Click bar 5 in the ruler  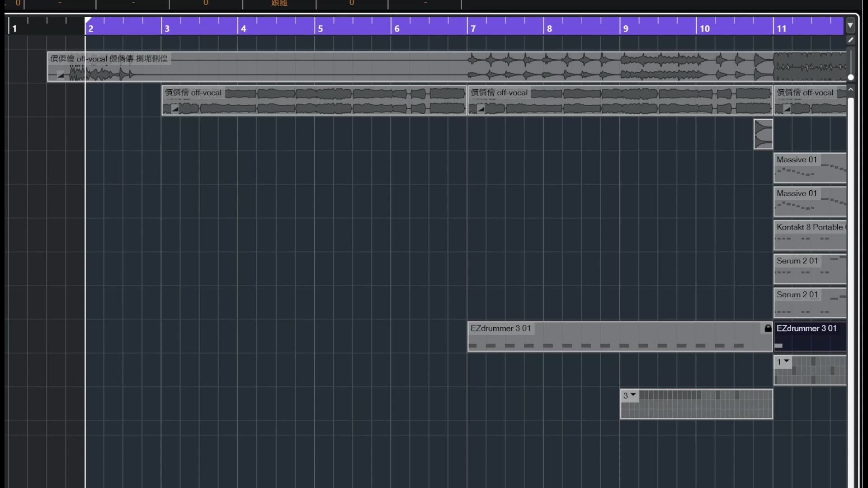point(321,28)
